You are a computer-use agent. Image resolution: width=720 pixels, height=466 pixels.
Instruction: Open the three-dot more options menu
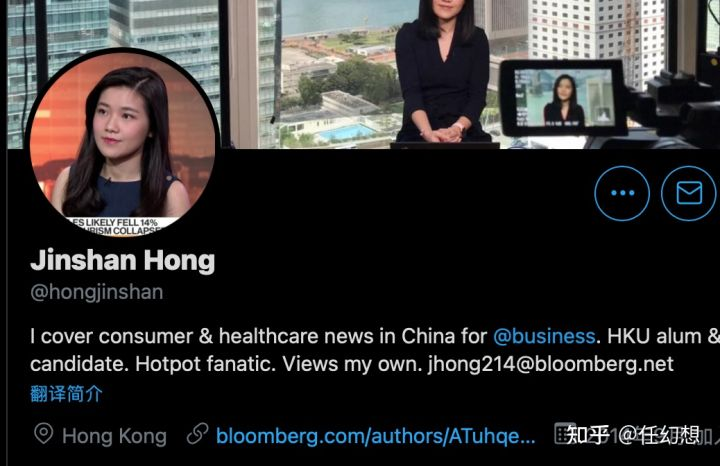click(x=622, y=193)
